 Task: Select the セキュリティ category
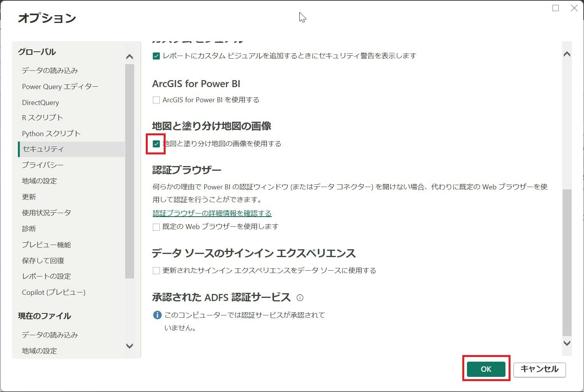pos(72,149)
